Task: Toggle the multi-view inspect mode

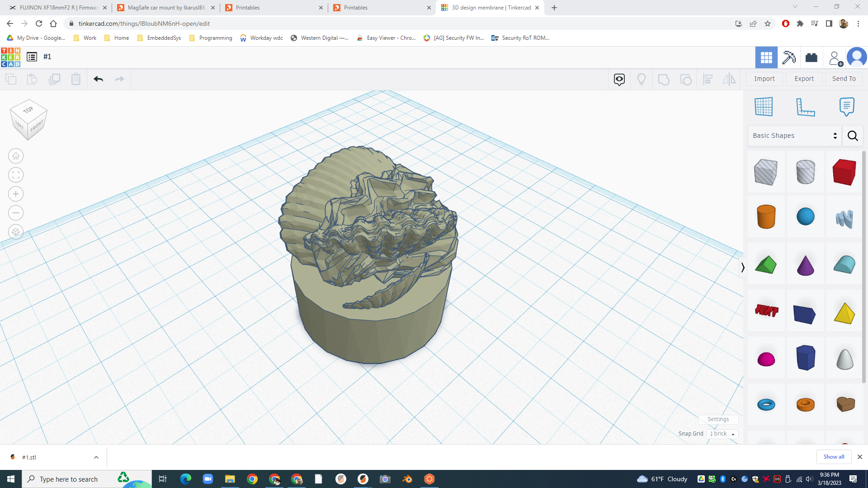Action: [619, 79]
